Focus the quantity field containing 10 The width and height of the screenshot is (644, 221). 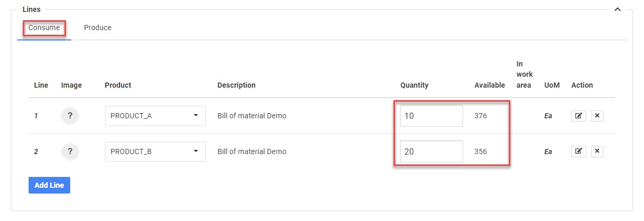pos(431,116)
